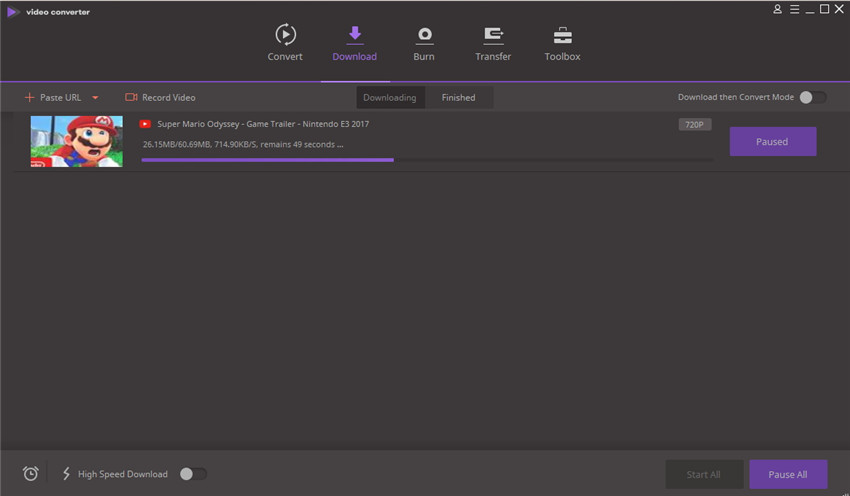Open the Transfer section
Image resolution: width=850 pixels, height=496 pixels.
[493, 42]
